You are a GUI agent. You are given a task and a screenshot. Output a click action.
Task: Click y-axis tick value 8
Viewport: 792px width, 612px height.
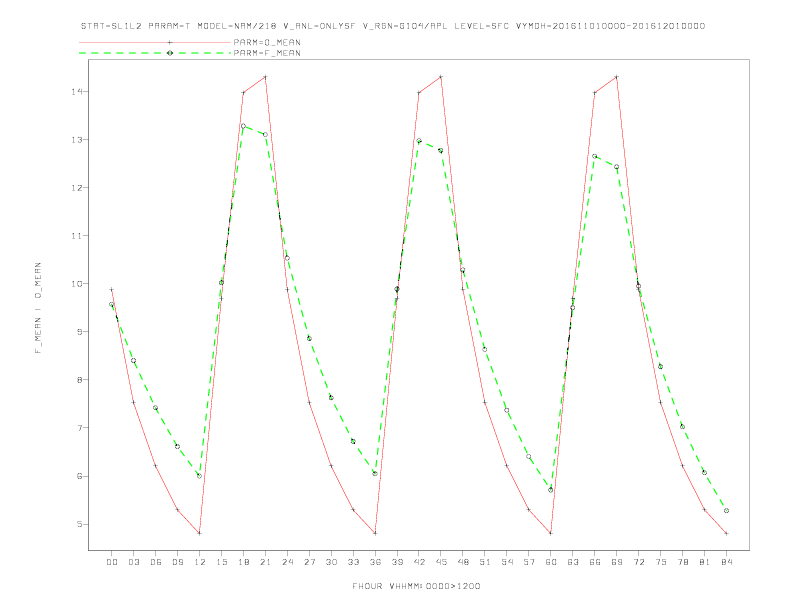(80, 380)
